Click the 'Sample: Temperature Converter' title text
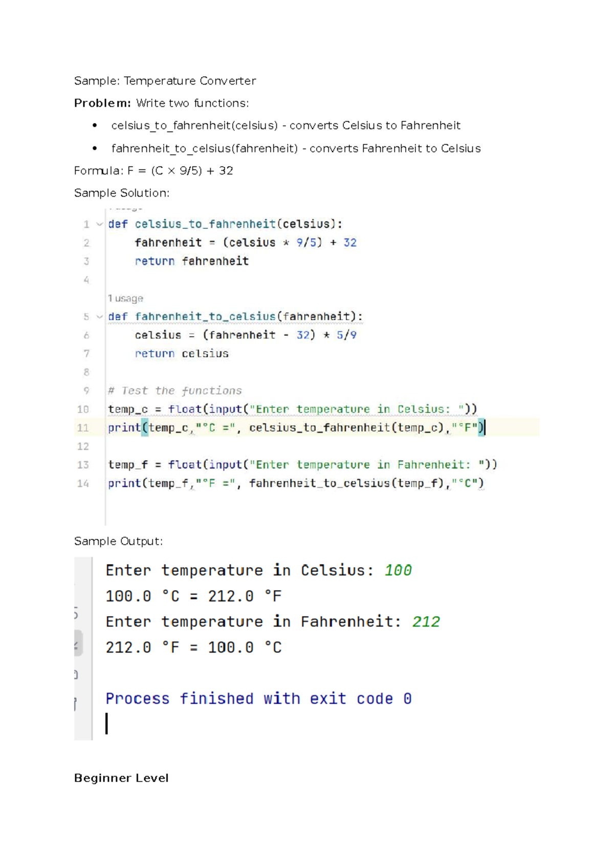614x868 pixels. pos(165,81)
